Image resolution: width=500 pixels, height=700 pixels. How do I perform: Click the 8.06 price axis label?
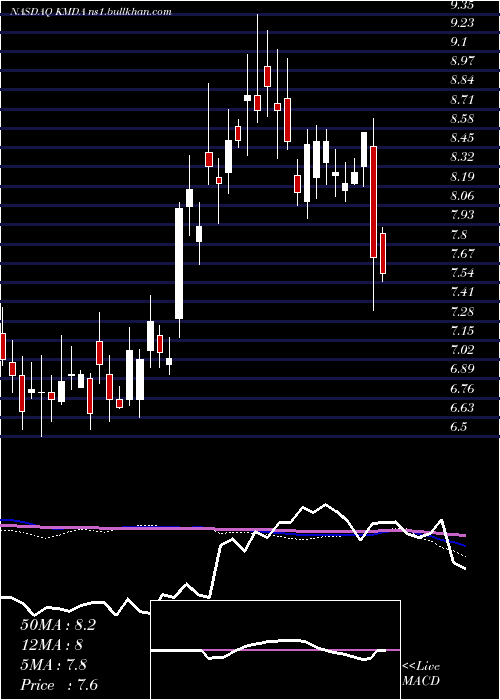tap(462, 196)
